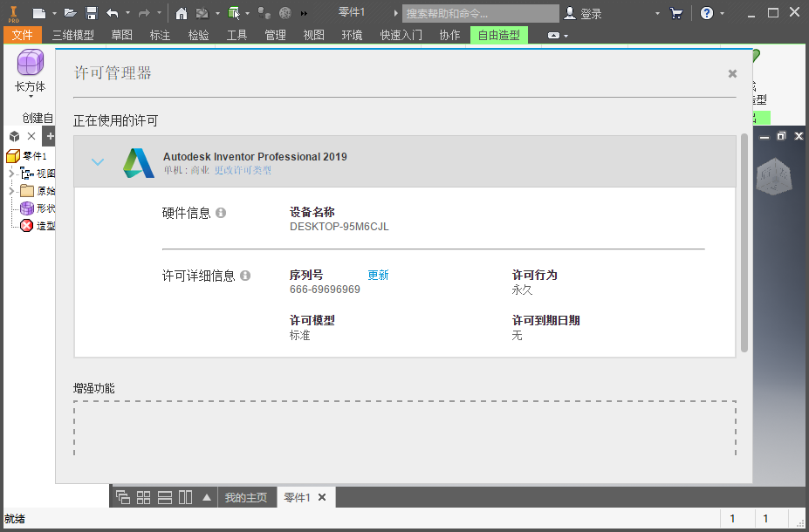Click the model browser cube icon

[x=15, y=137]
